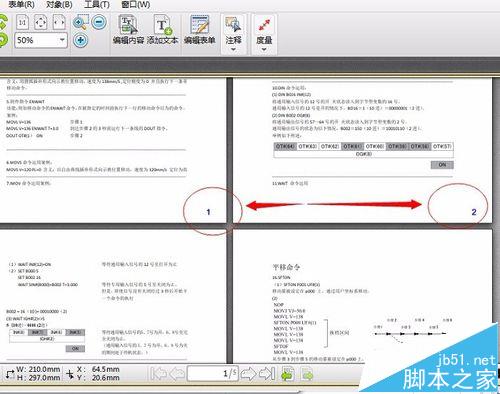Open the 对象(B) menu
This screenshot has width=500, height=394.
pos(59,4)
